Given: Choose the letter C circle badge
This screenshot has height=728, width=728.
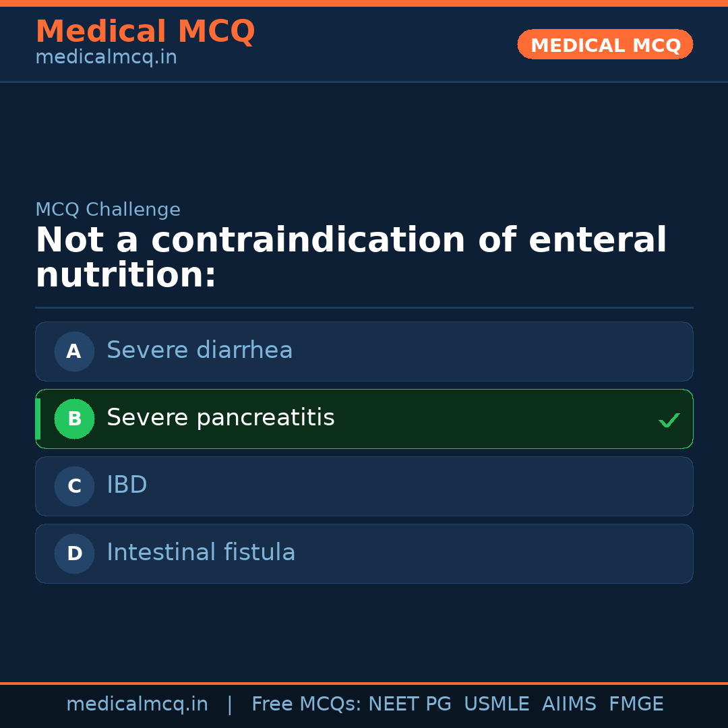Looking at the screenshot, I should 74,486.
